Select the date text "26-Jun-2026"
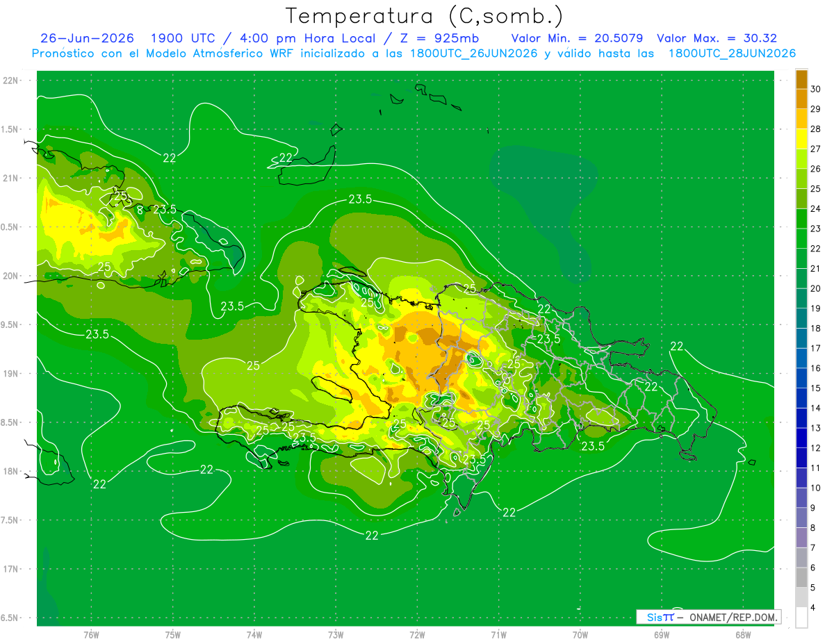This screenshot has width=834, height=644. click(87, 39)
